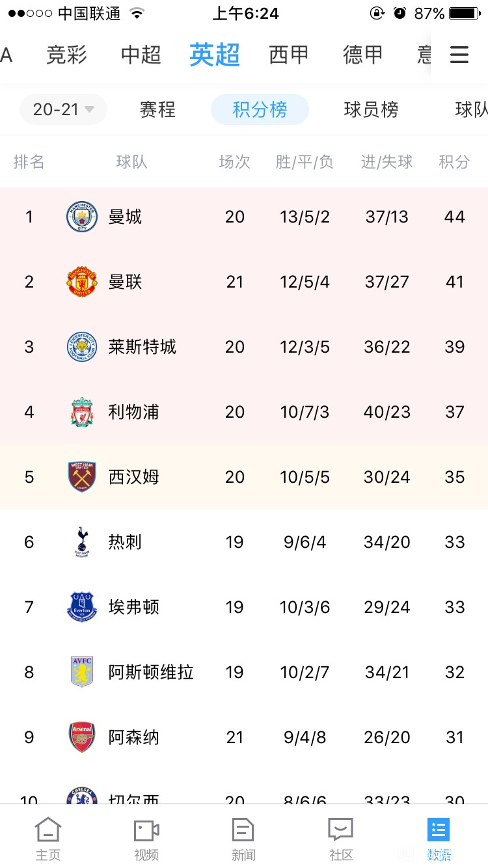Open the 赛程 schedule sub-tab
488x868 pixels.
(x=157, y=109)
